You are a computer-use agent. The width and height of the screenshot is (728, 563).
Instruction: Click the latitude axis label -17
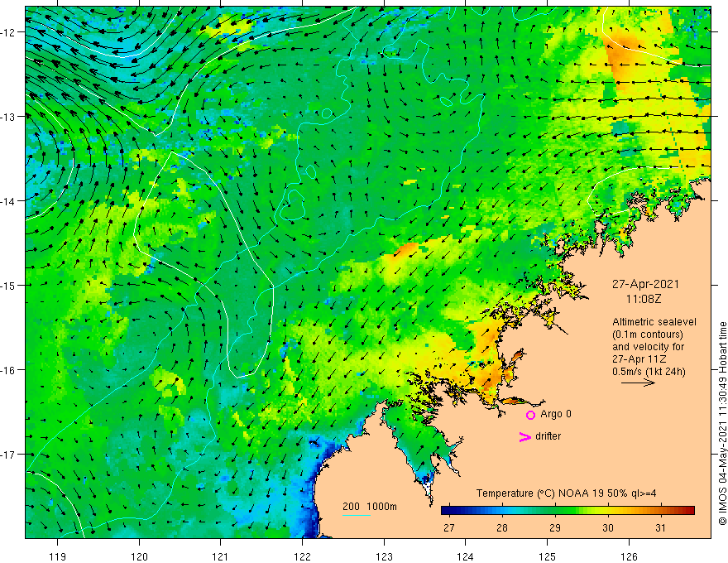click(x=8, y=455)
